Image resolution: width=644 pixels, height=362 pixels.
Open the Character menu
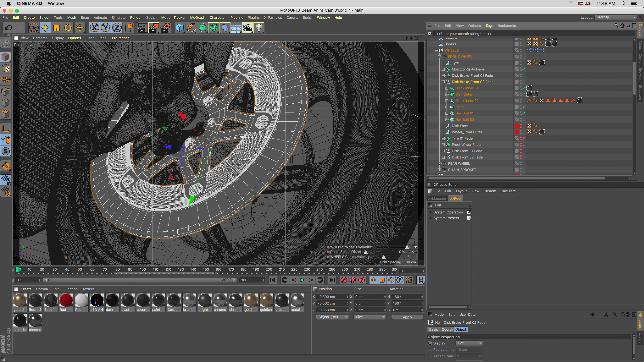pos(218,17)
